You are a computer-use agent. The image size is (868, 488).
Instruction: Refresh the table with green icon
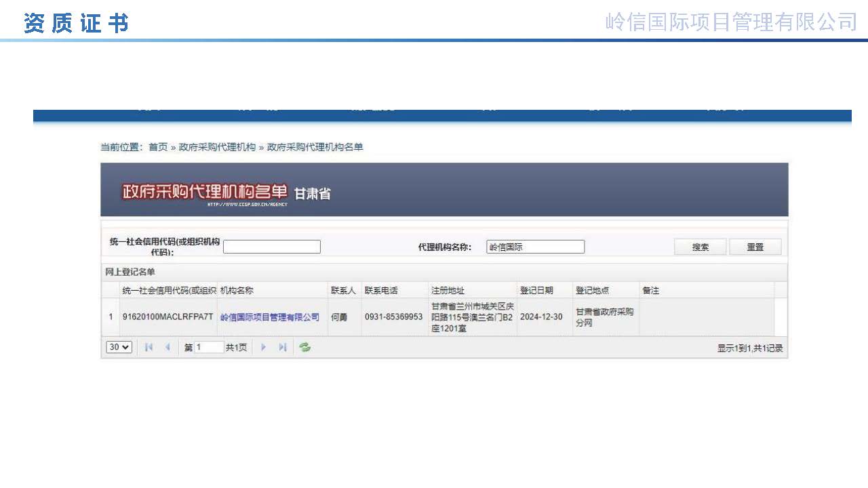(x=305, y=348)
